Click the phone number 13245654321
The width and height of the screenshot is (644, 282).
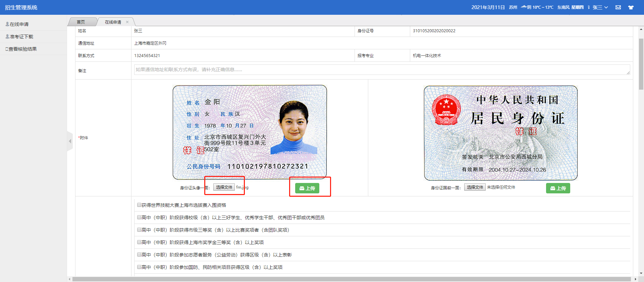pos(147,55)
